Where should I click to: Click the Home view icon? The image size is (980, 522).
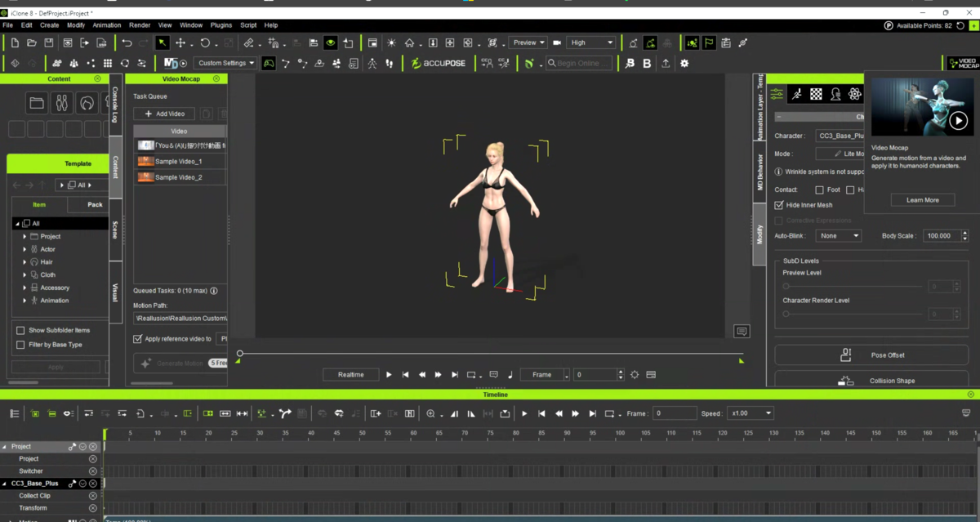409,42
